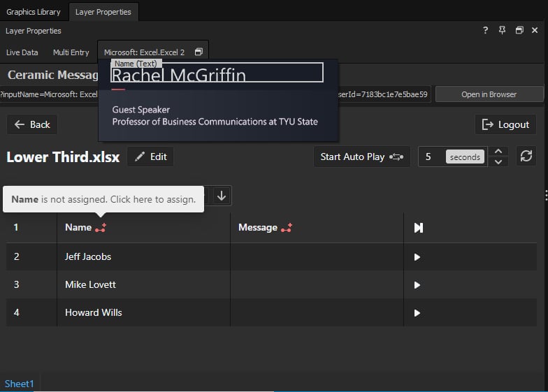This screenshot has width=548, height=392.
Task: Click the down arrow icon above table
Action: (222, 196)
